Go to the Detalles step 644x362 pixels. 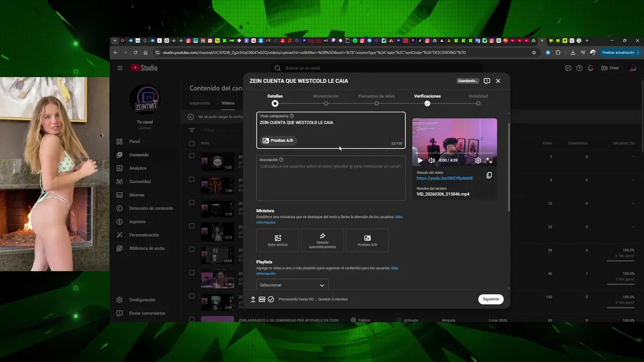pos(275,100)
